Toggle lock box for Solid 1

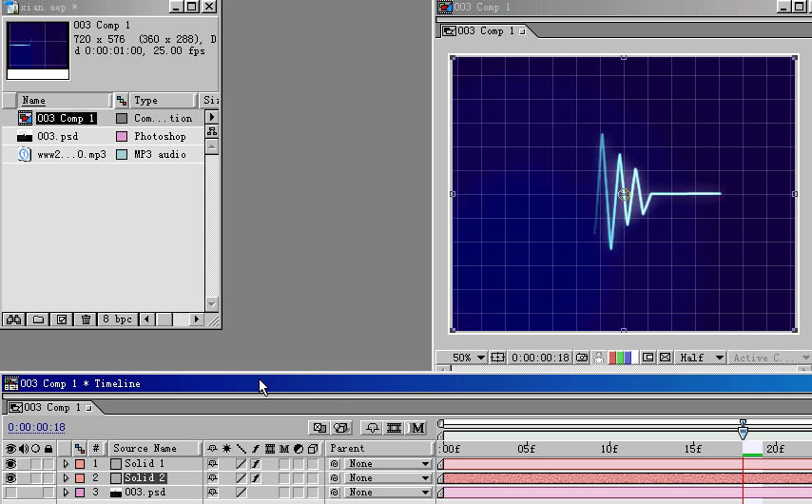(x=48, y=464)
